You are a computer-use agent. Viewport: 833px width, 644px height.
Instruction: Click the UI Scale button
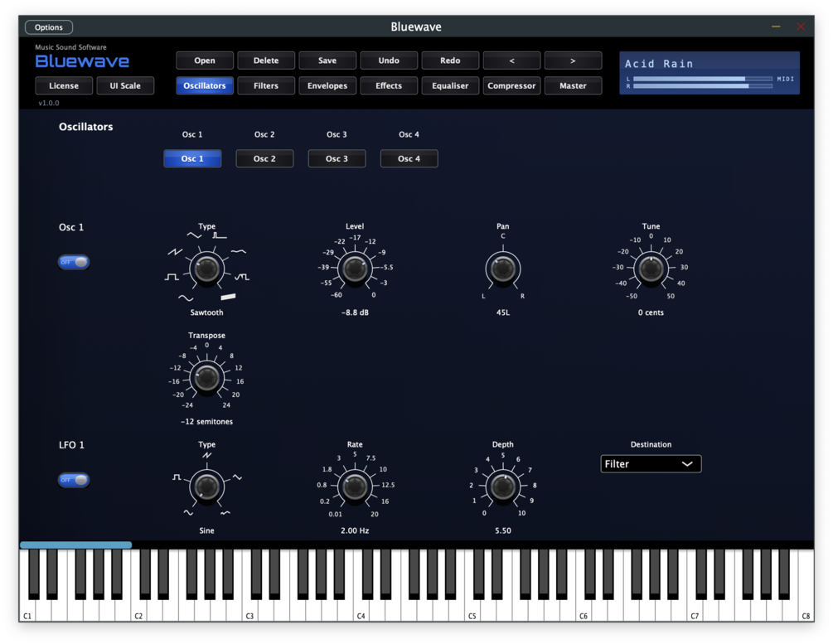click(x=125, y=85)
